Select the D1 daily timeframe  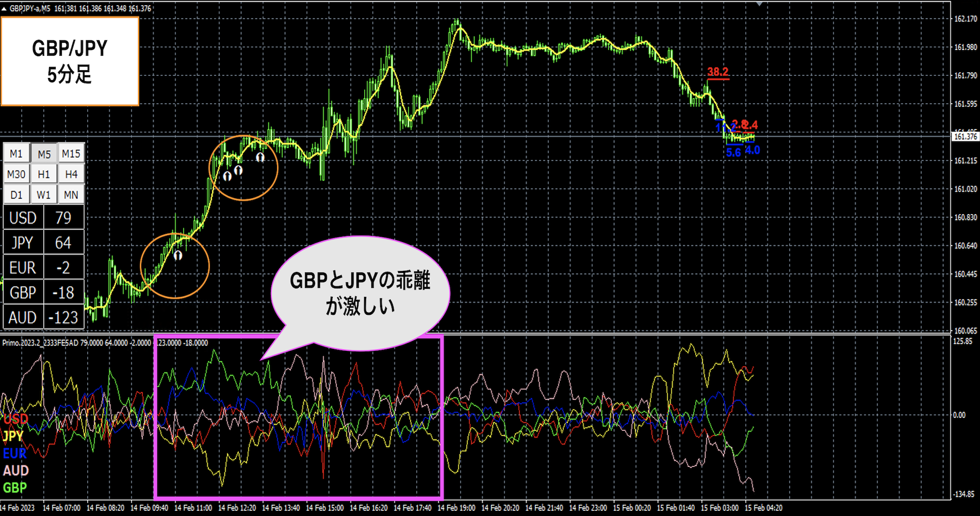click(17, 194)
